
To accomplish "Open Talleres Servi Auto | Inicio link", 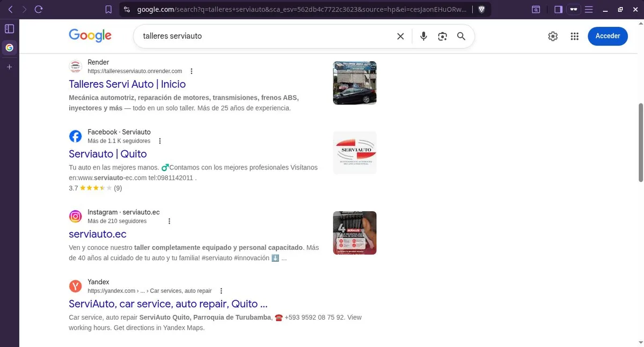I will (127, 84).
